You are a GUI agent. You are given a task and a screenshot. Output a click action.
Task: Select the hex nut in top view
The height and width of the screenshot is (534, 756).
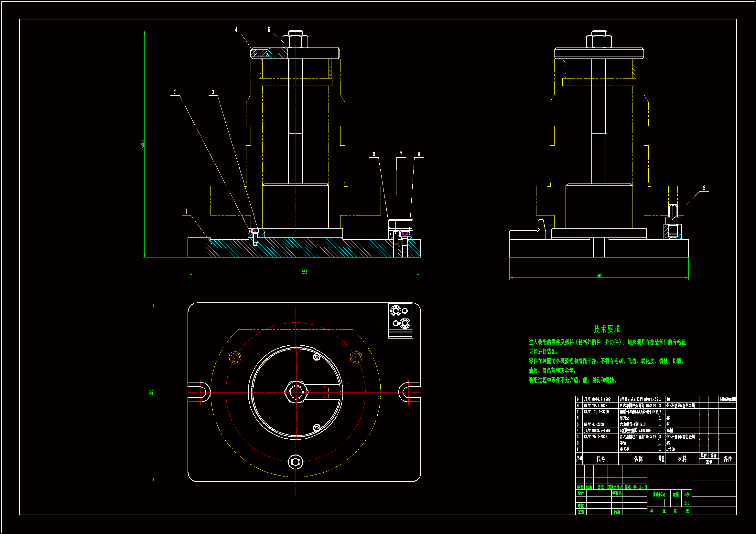[x=296, y=392]
